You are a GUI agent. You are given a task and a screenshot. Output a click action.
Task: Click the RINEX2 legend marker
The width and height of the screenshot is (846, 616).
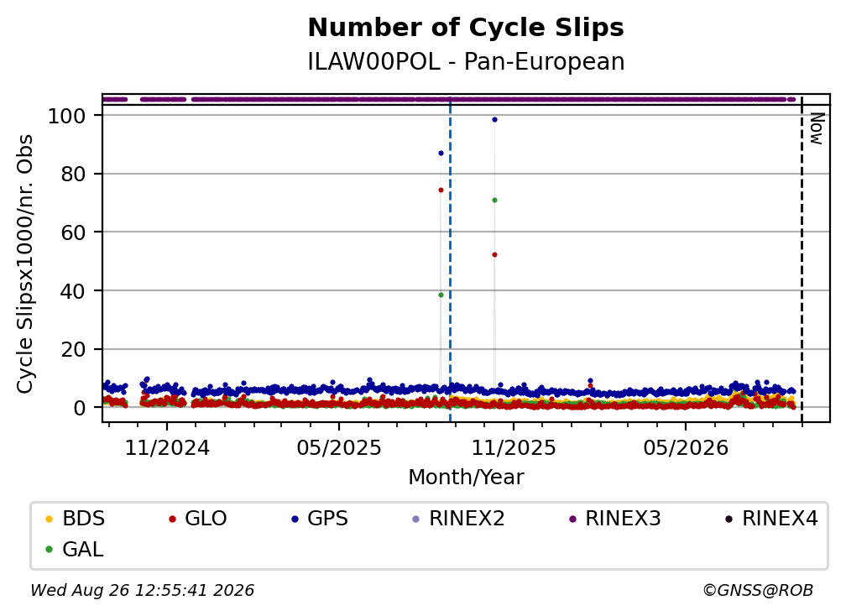pyautogui.click(x=415, y=519)
